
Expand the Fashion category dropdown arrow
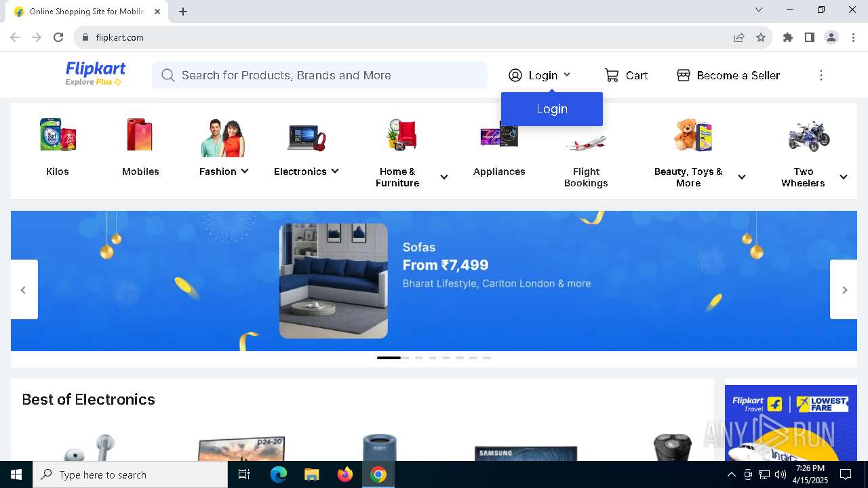click(x=245, y=171)
